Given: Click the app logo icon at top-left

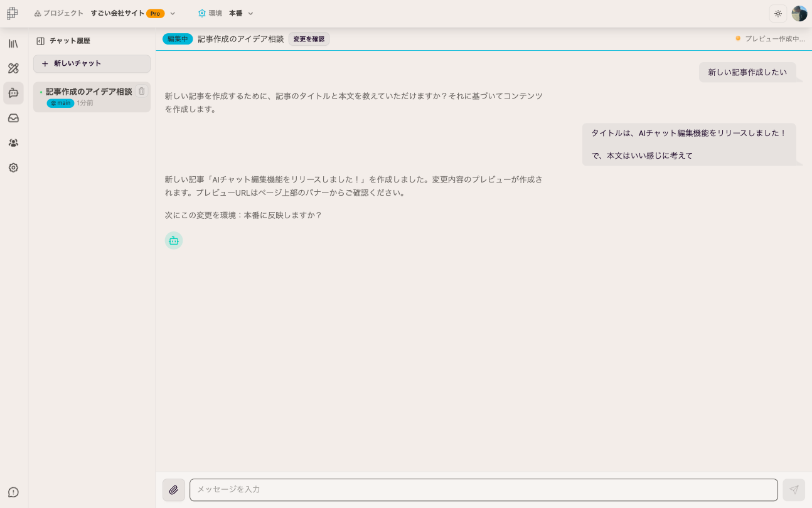Looking at the screenshot, I should coord(13,13).
